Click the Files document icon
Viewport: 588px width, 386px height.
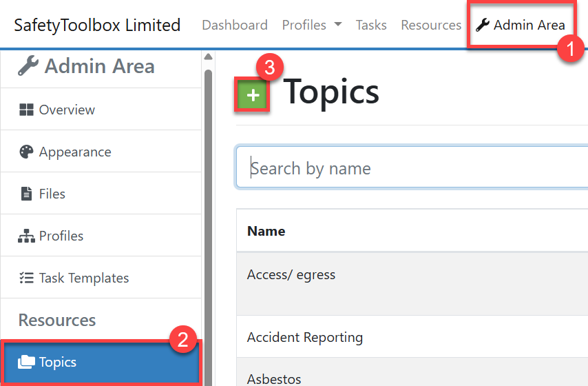pyautogui.click(x=26, y=194)
